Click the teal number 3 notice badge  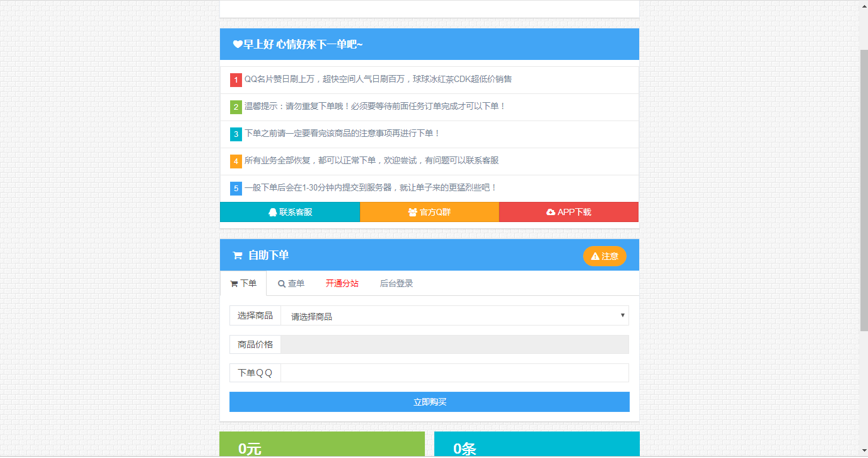236,134
